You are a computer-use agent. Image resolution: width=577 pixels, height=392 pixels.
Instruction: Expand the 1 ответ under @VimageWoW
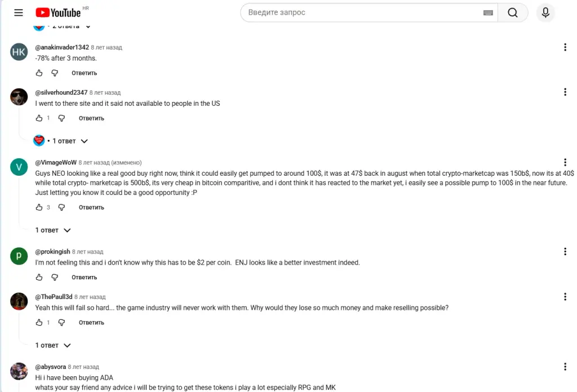click(x=53, y=230)
